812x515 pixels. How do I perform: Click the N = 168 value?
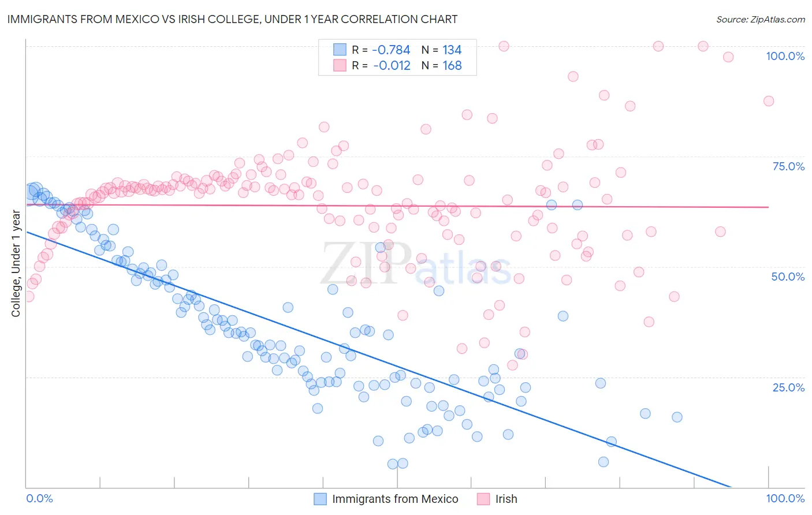pyautogui.click(x=442, y=65)
